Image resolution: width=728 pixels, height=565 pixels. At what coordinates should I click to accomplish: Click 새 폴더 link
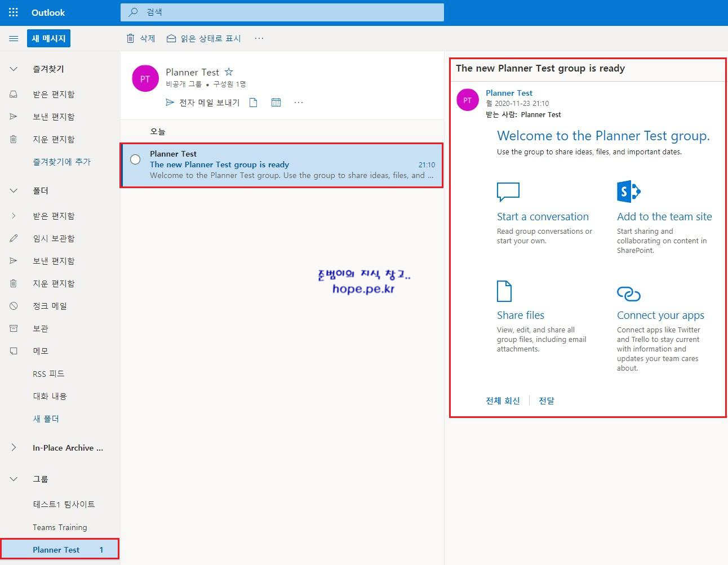tap(46, 419)
